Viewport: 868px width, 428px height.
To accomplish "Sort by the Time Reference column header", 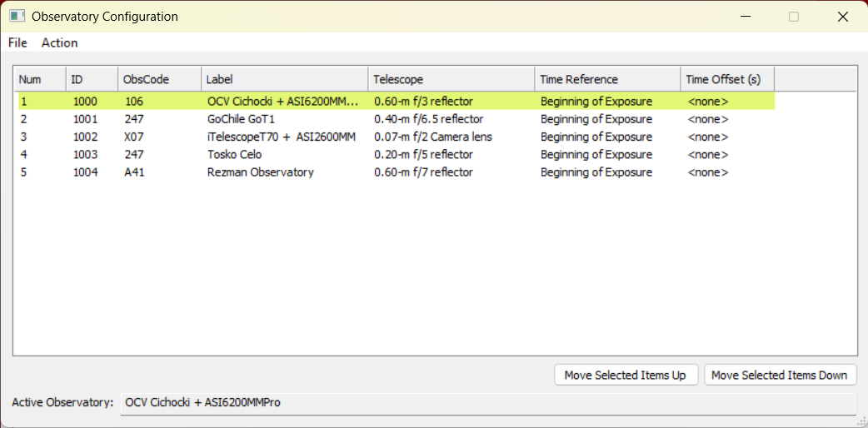I will pyautogui.click(x=608, y=79).
